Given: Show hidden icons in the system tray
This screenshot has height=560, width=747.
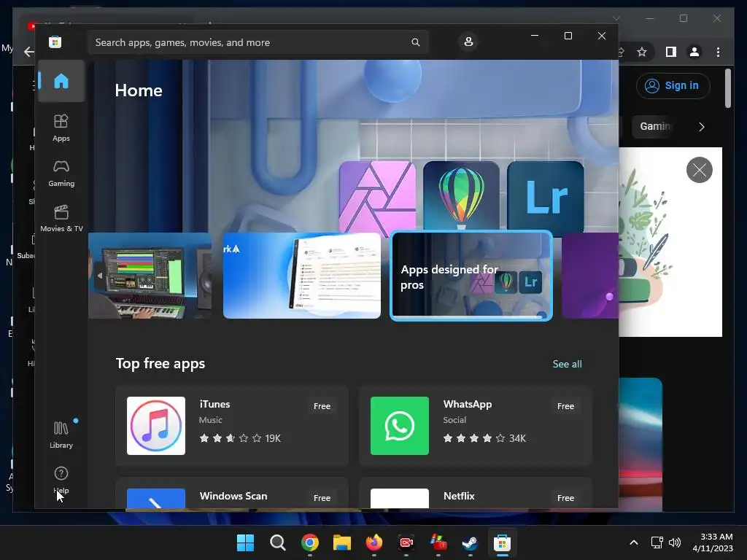Looking at the screenshot, I should [634, 542].
